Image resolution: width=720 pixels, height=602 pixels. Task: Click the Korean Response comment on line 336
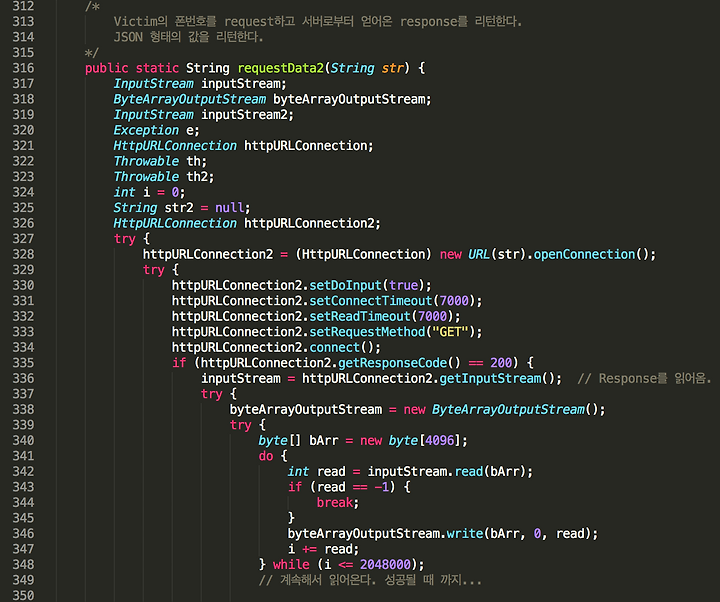coord(644,379)
